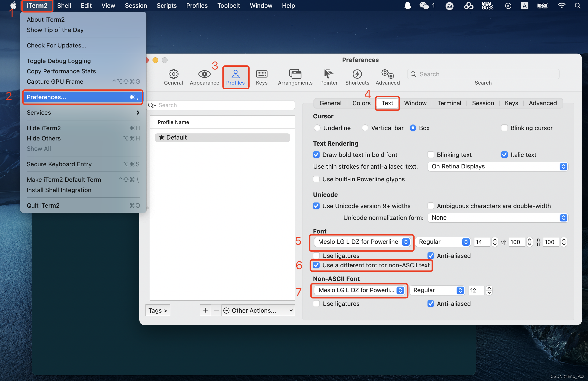Open the Shortcuts lightning icon
Image resolution: width=588 pixels, height=381 pixels.
pos(357,77)
